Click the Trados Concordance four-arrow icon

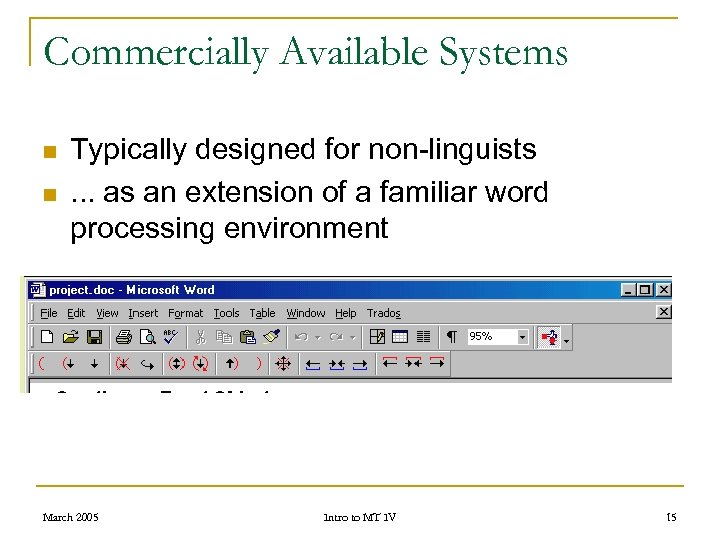[x=283, y=364]
